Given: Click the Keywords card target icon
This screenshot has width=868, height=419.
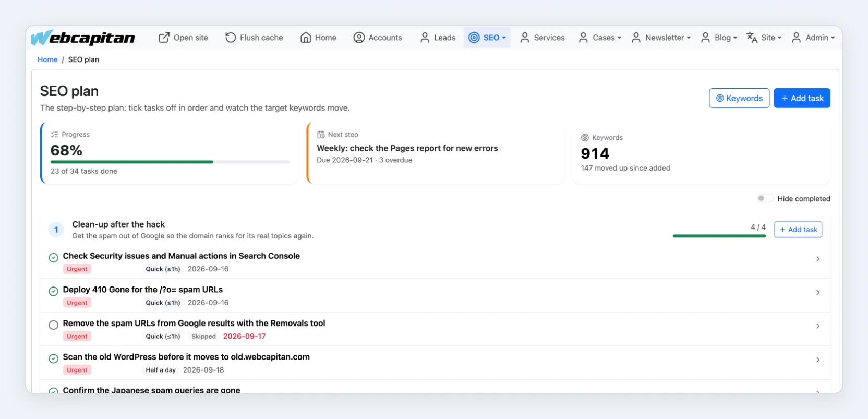Looking at the screenshot, I should [x=585, y=138].
